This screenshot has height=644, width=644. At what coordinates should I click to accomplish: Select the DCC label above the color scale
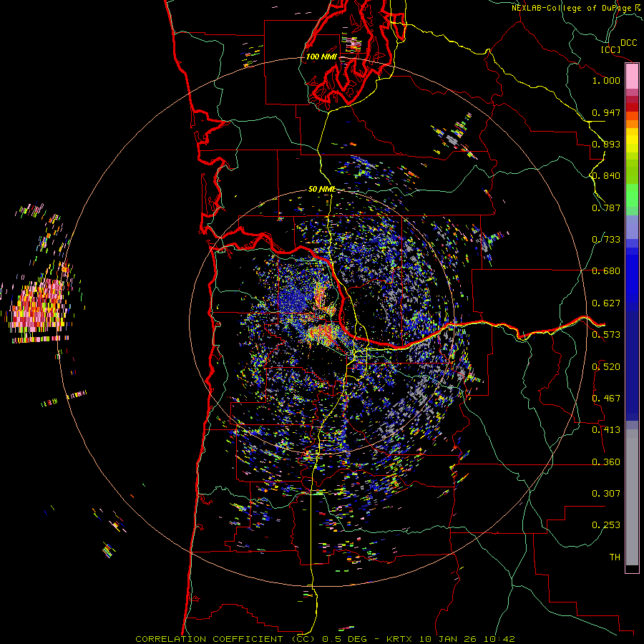click(x=628, y=43)
